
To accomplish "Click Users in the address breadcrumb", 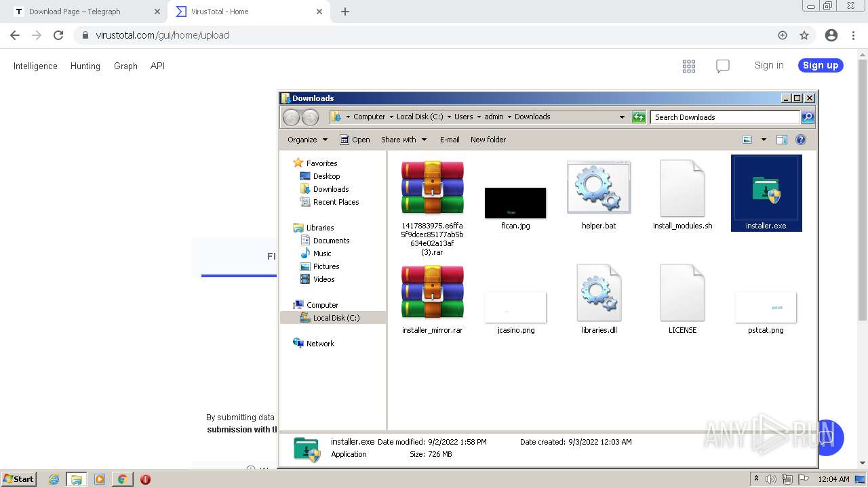I will pos(464,117).
